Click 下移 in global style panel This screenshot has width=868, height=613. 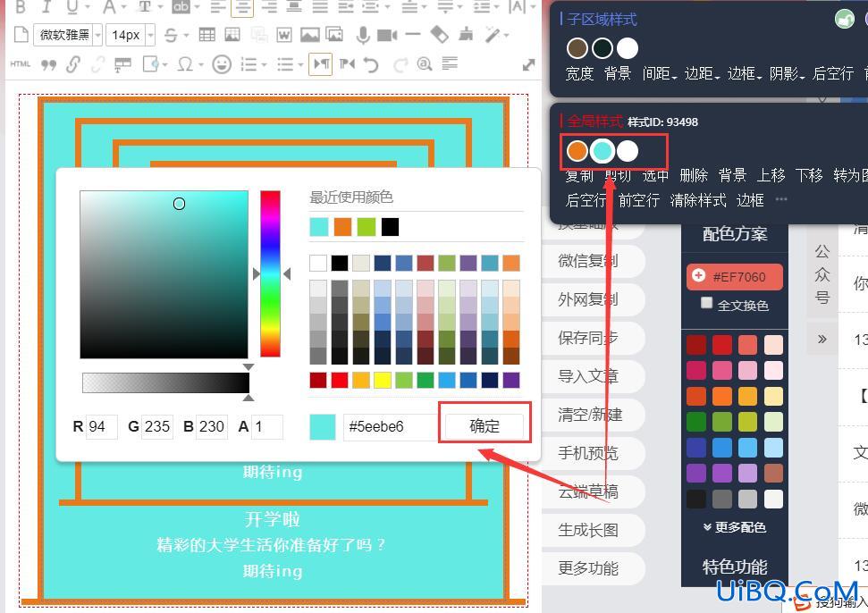[x=809, y=175]
